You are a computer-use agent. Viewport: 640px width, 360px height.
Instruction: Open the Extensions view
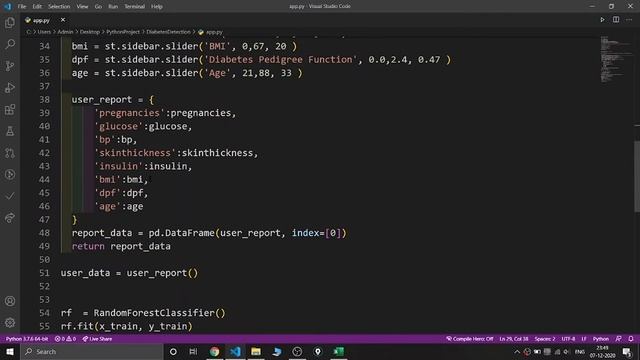click(10, 109)
